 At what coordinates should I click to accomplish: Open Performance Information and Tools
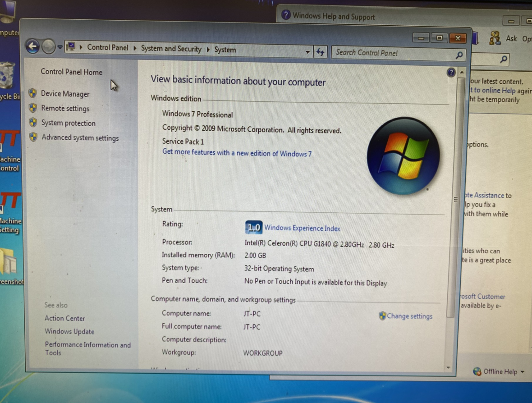87,349
